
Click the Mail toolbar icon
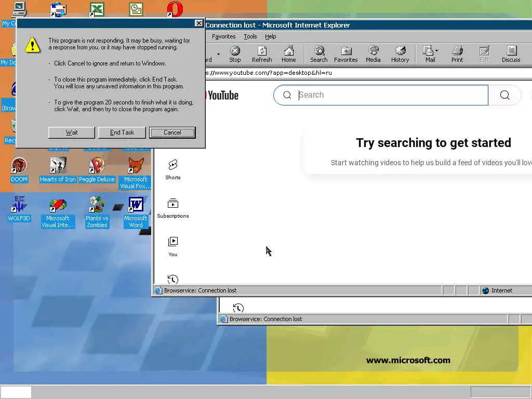pyautogui.click(x=429, y=54)
